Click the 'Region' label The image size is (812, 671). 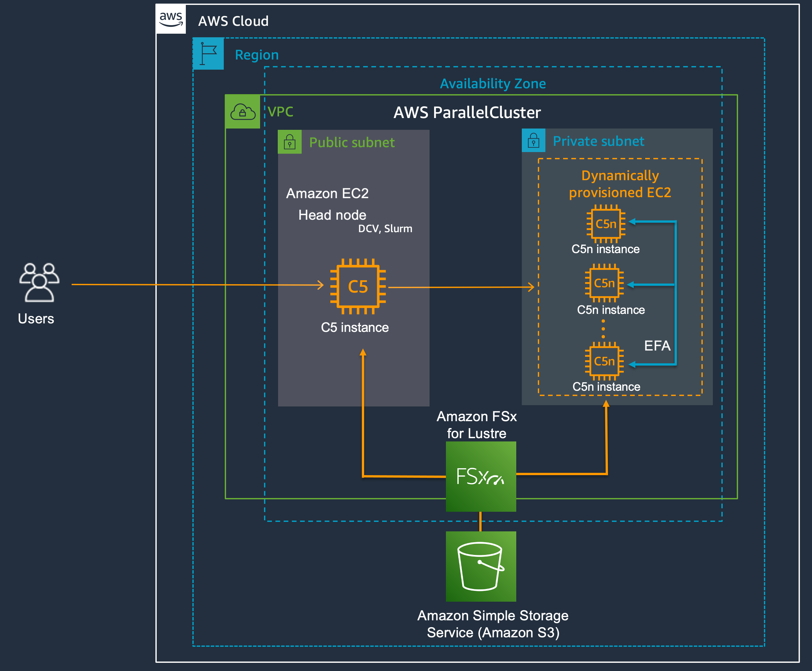257,55
